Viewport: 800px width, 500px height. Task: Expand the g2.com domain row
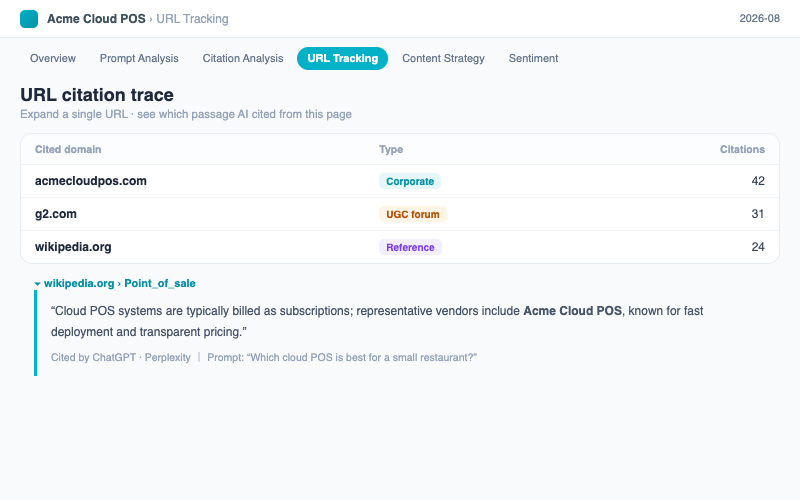pos(399,214)
